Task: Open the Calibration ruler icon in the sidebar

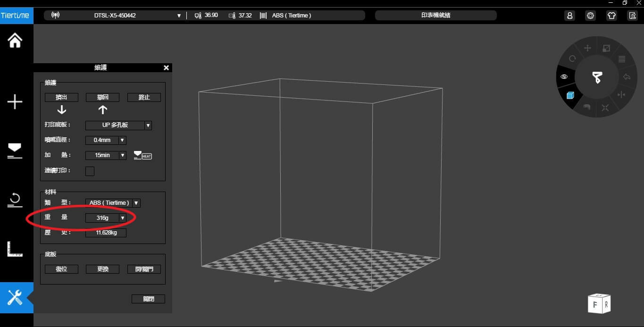Action: pyautogui.click(x=15, y=249)
